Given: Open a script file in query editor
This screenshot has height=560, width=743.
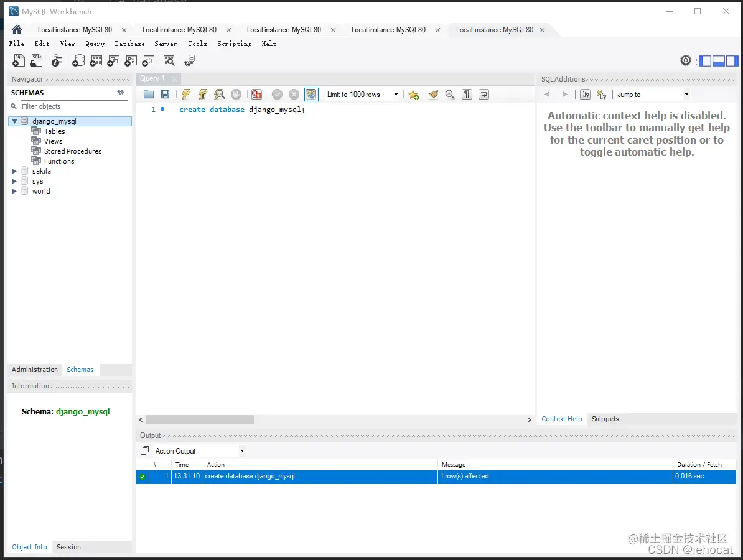Looking at the screenshot, I should pyautogui.click(x=148, y=95).
